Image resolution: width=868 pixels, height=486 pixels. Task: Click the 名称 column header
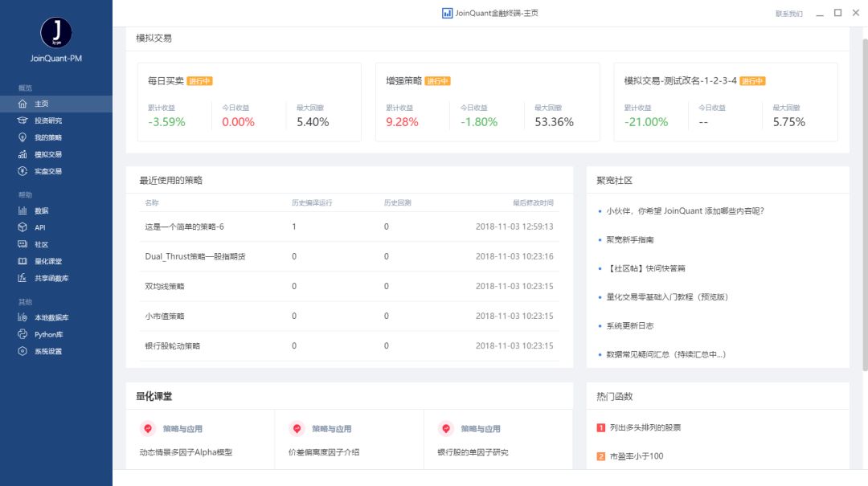(x=152, y=202)
